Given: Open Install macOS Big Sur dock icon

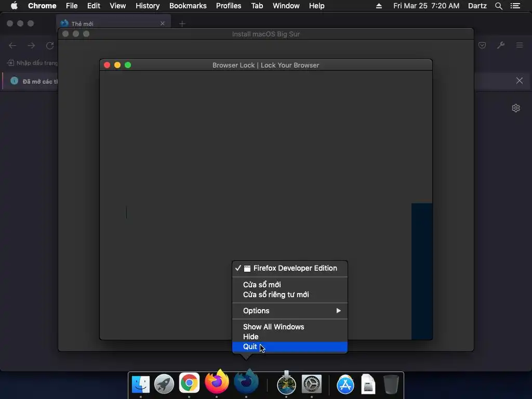Looking at the screenshot, I should [286, 383].
